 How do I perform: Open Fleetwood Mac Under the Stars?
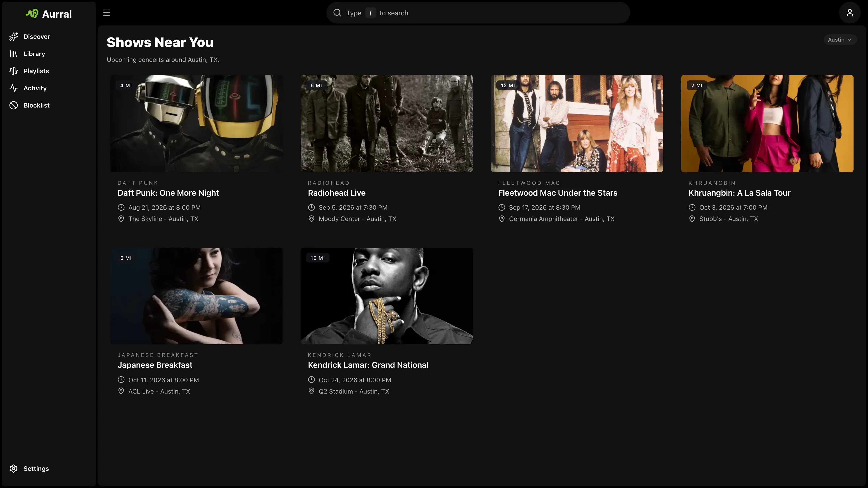coord(558,193)
